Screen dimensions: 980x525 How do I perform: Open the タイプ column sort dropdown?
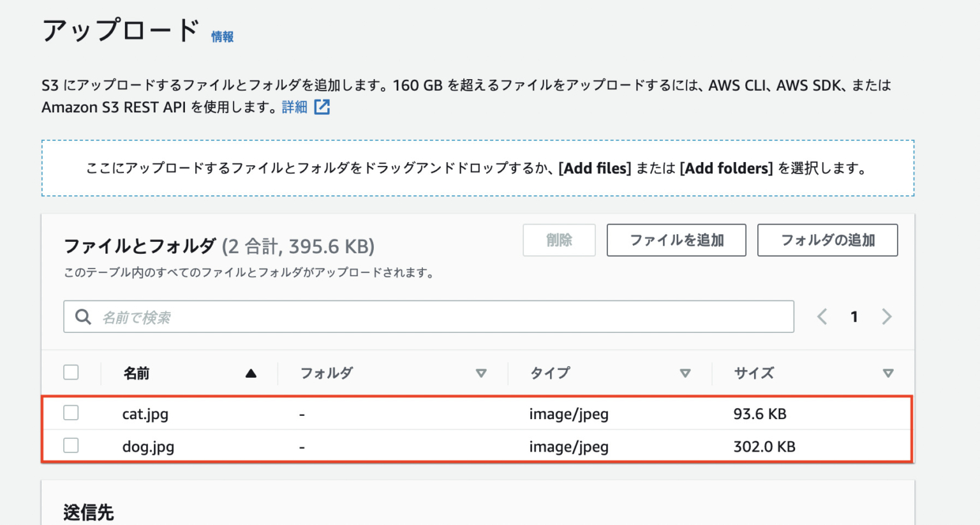pyautogui.click(x=685, y=373)
